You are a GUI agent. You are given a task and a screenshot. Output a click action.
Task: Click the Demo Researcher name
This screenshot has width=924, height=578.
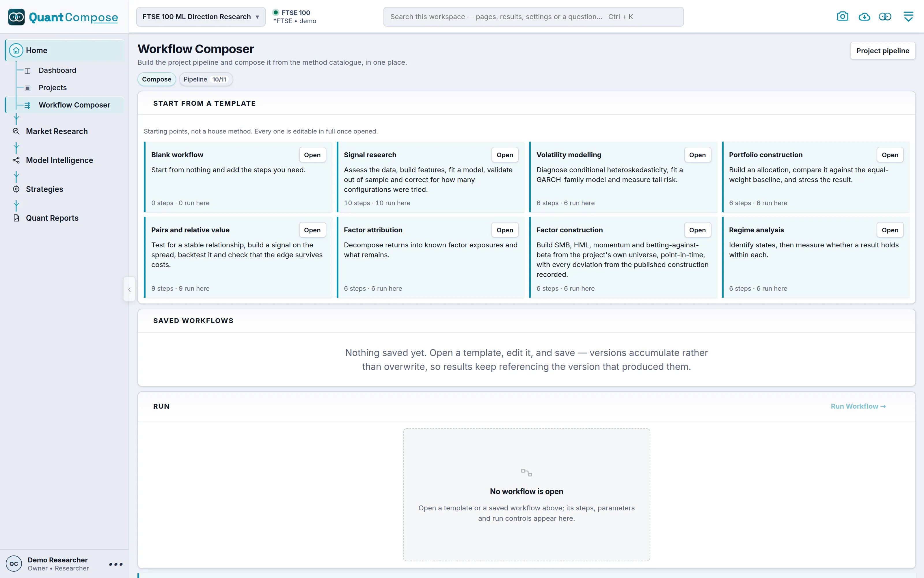coord(57,560)
